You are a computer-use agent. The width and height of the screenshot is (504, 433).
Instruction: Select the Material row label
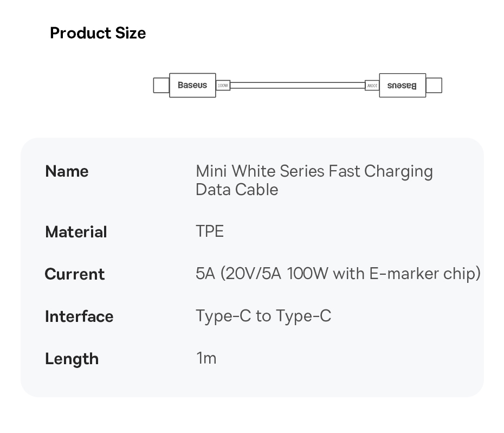(x=76, y=232)
